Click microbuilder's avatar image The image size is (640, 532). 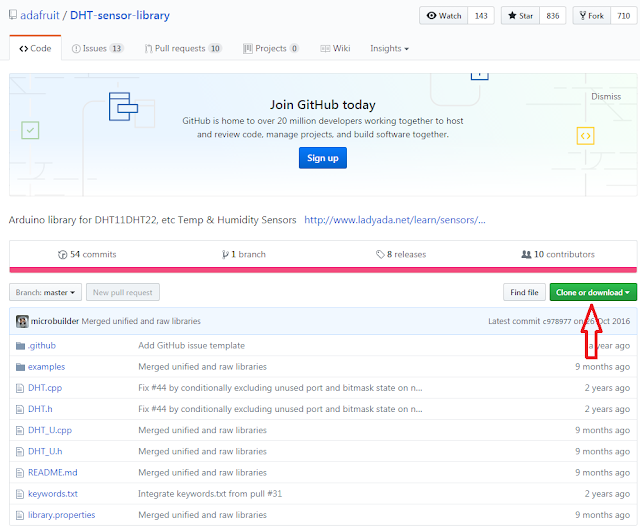tap(22, 321)
